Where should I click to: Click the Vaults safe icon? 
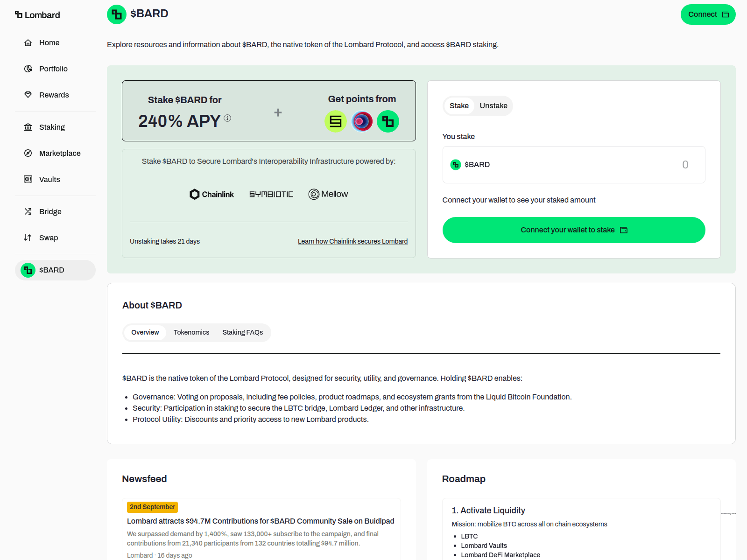[28, 179]
